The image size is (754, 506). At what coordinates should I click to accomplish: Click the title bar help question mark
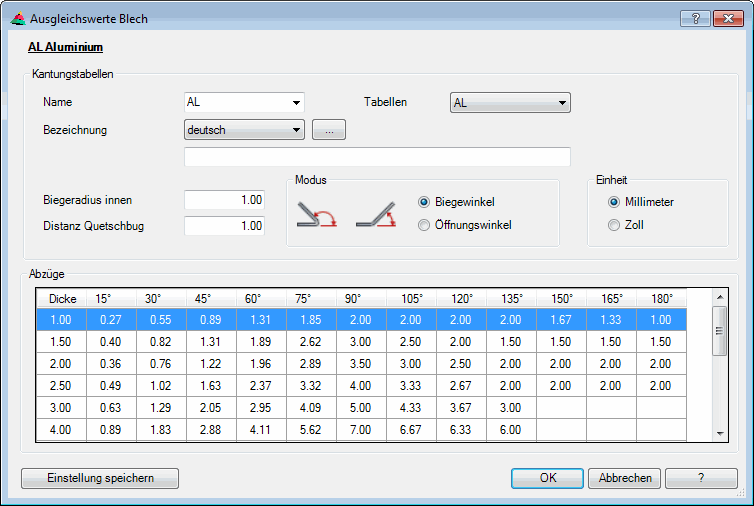tap(695, 18)
